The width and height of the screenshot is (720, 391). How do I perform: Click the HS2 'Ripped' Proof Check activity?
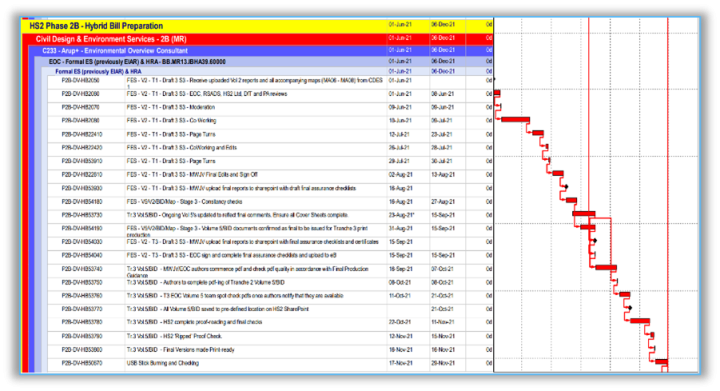tap(174, 336)
